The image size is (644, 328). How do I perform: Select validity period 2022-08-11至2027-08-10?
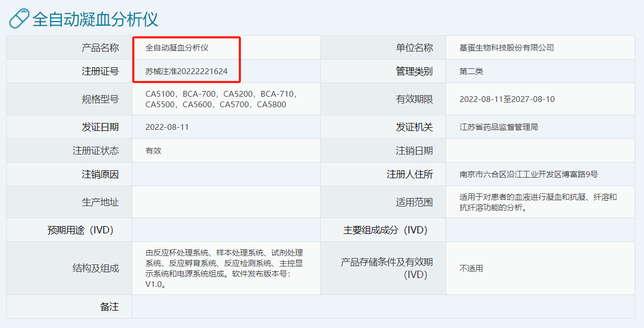pyautogui.click(x=507, y=99)
